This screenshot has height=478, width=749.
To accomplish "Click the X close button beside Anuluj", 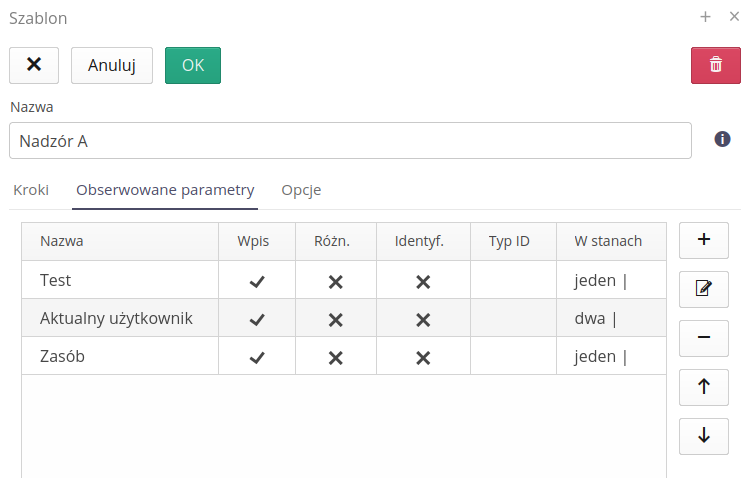I will [x=34, y=65].
